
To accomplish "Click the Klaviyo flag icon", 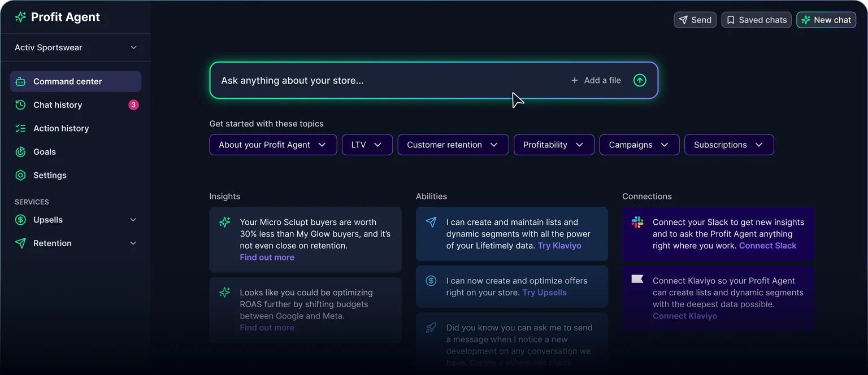I will pyautogui.click(x=637, y=279).
